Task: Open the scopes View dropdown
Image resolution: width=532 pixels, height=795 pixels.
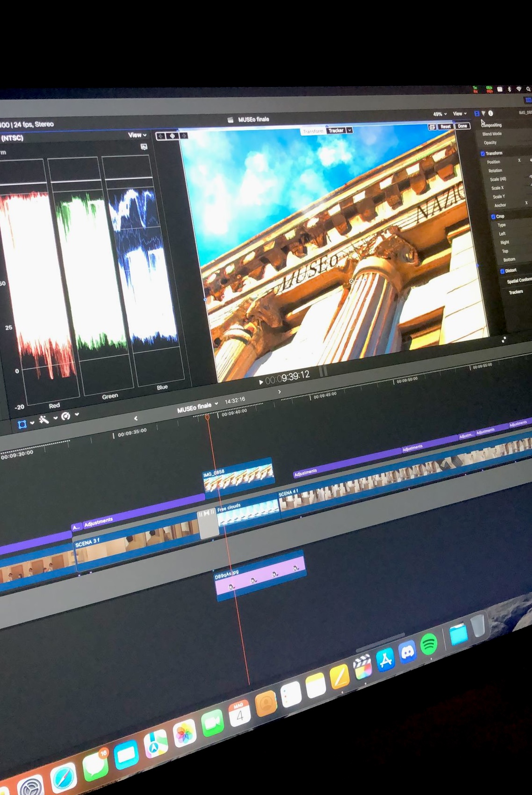Action: point(137,135)
